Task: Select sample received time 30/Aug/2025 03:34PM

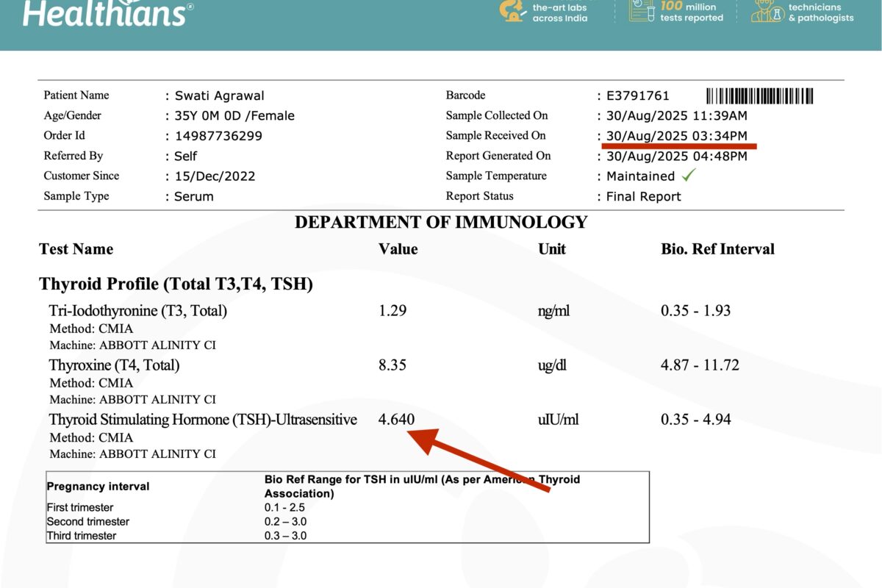Action: [x=677, y=136]
